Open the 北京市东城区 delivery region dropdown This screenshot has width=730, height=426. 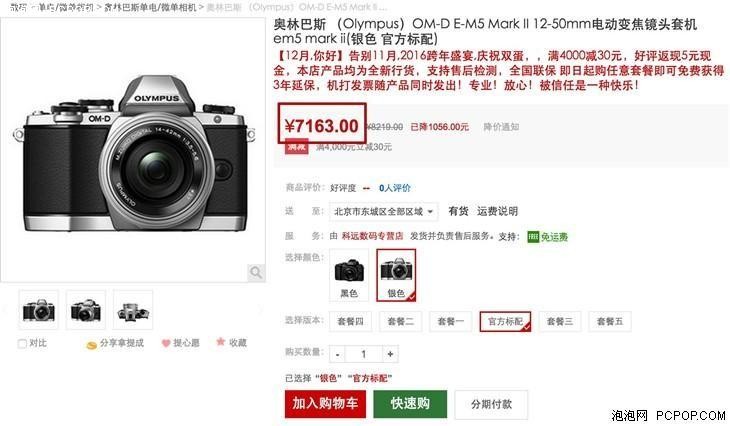pos(384,211)
